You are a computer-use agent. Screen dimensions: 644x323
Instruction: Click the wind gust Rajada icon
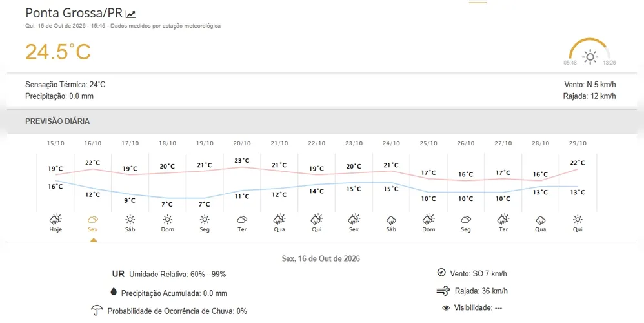click(443, 291)
